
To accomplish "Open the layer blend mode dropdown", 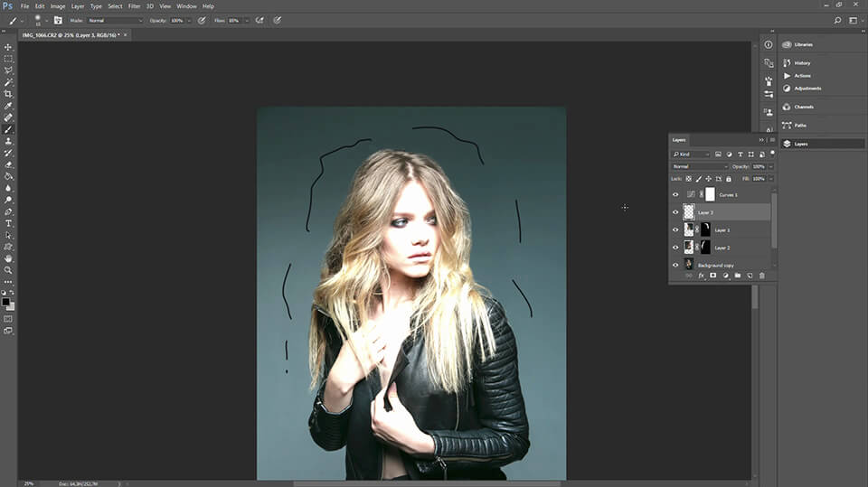I will click(x=700, y=166).
